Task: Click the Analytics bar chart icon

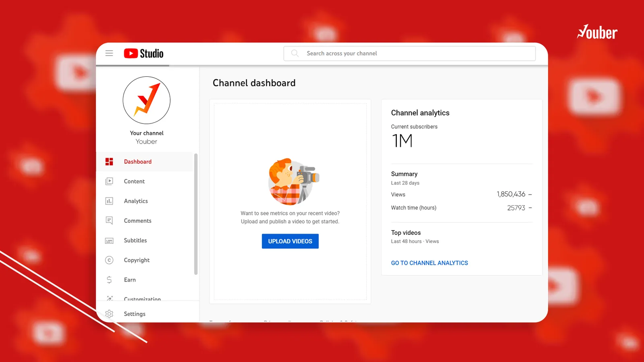Action: (x=109, y=201)
